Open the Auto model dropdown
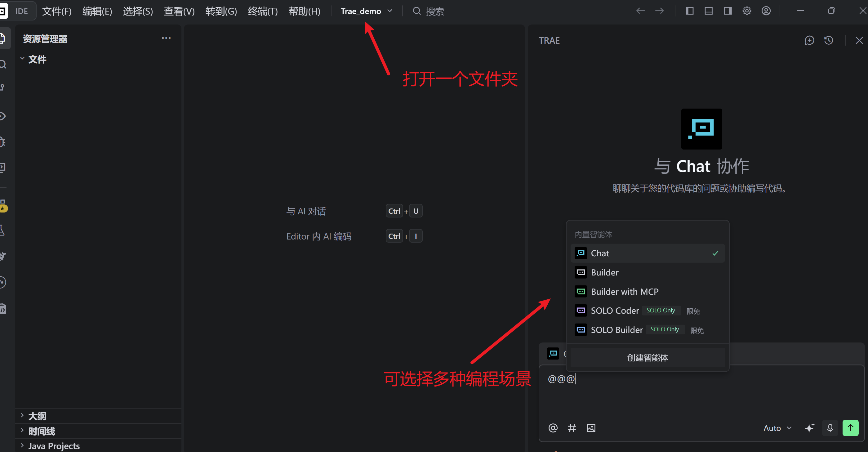 coord(777,428)
